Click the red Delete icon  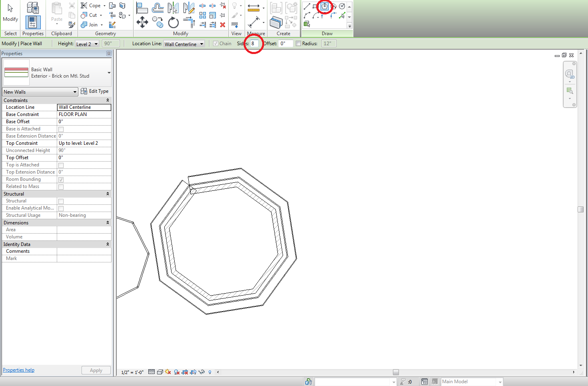click(x=223, y=25)
